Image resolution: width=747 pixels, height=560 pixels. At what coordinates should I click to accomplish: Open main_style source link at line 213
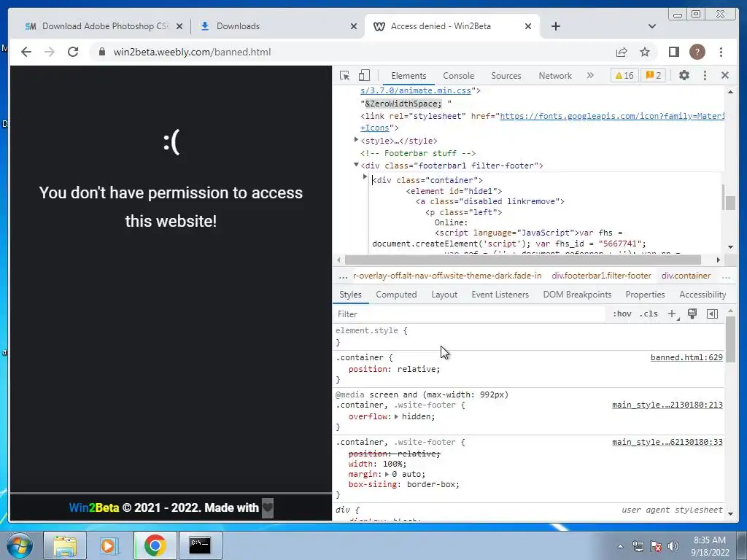coord(667,405)
